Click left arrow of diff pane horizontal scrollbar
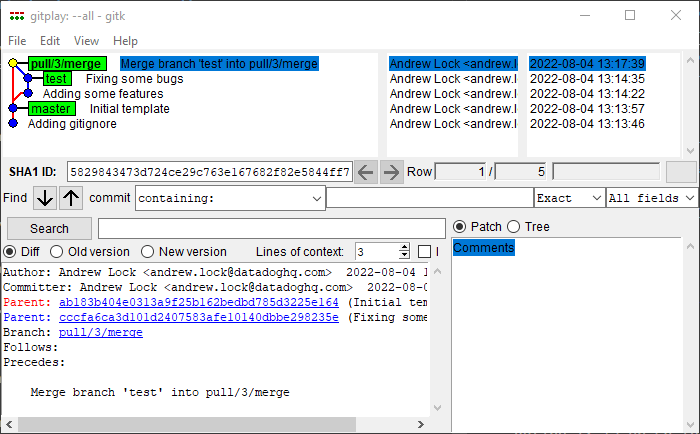The width and height of the screenshot is (700, 434). [9, 424]
